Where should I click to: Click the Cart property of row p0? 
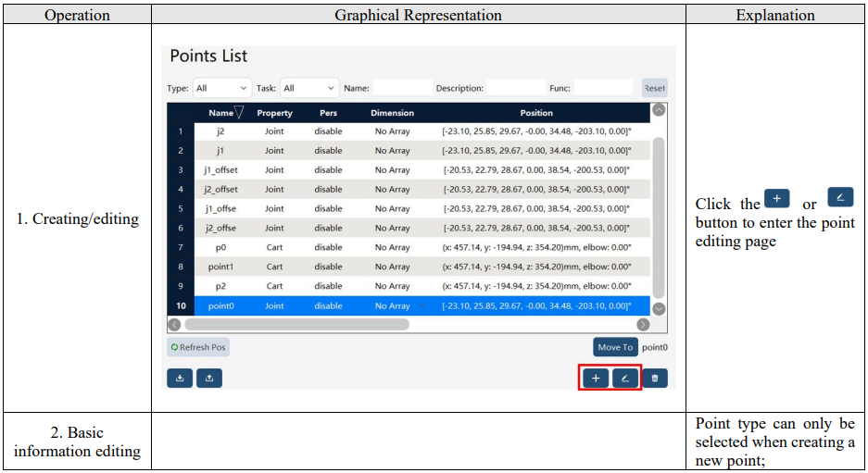(274, 247)
